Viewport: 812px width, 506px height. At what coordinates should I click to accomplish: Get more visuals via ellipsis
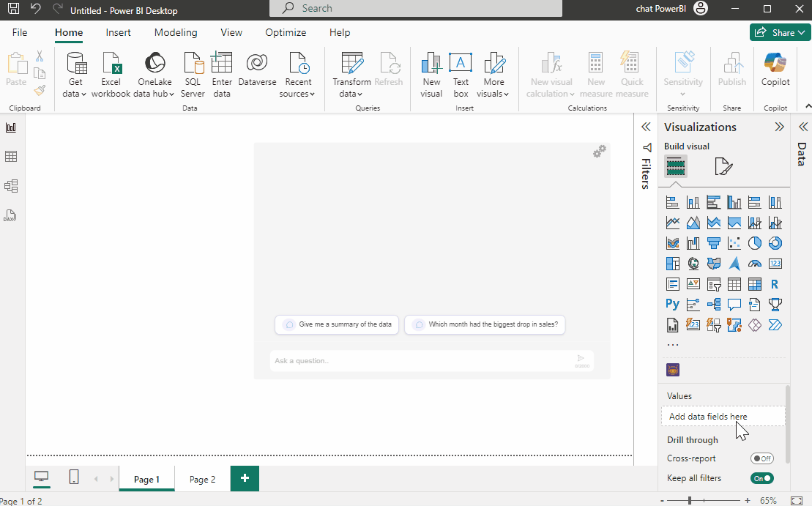coord(673,344)
